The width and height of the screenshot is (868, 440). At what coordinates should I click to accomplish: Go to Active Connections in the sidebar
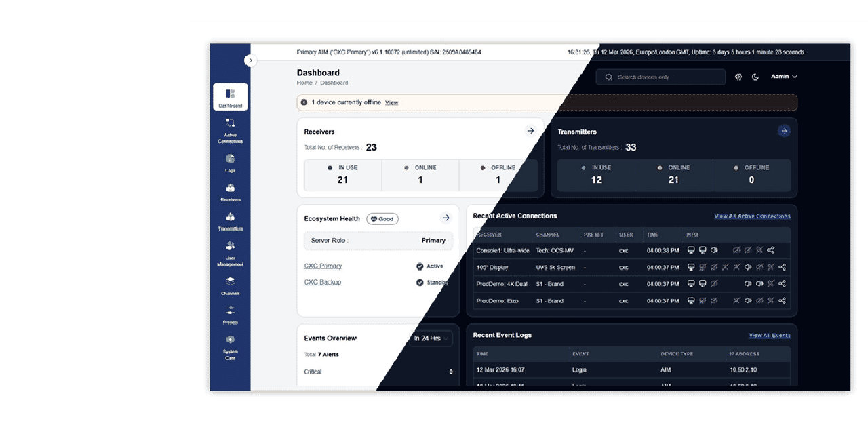pos(230,130)
